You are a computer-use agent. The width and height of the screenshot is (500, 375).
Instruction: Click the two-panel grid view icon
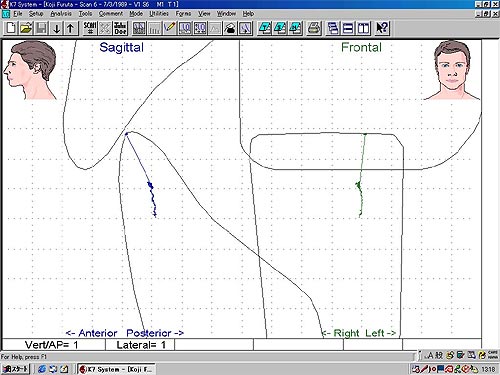(139, 28)
